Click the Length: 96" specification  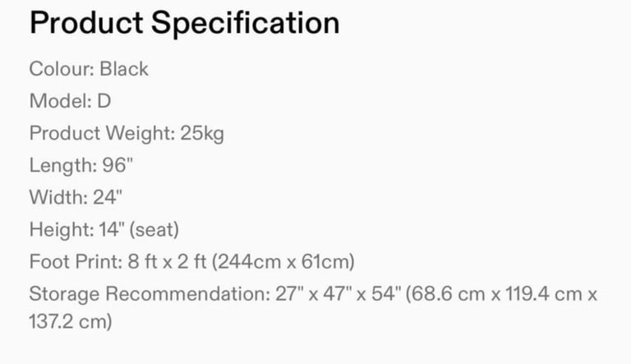tap(81, 165)
